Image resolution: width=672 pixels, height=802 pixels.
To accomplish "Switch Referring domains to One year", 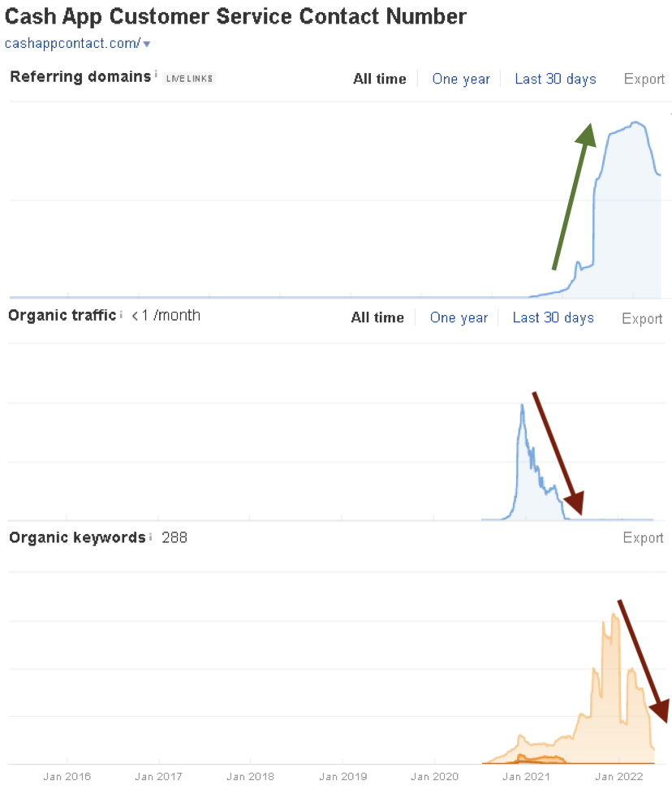I will coord(461,79).
